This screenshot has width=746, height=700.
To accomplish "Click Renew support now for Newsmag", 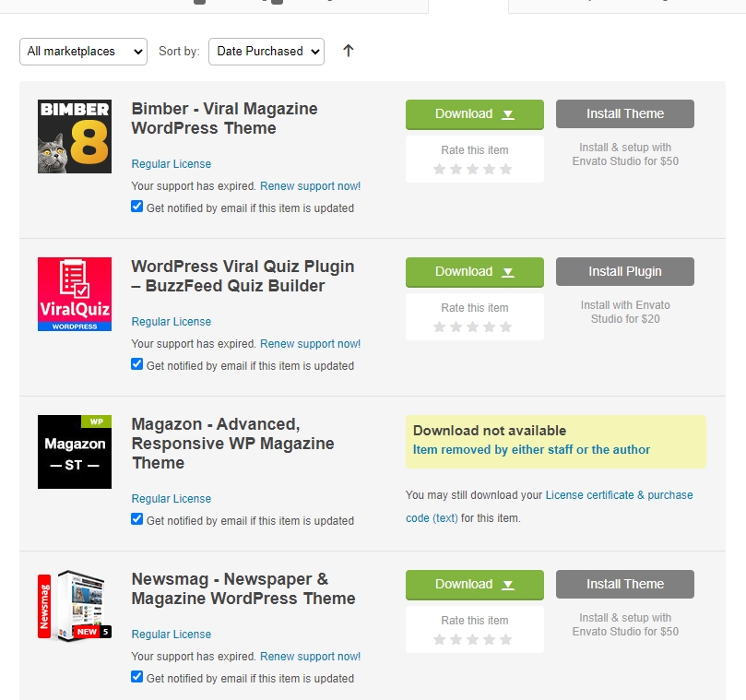I will pyautogui.click(x=310, y=657).
